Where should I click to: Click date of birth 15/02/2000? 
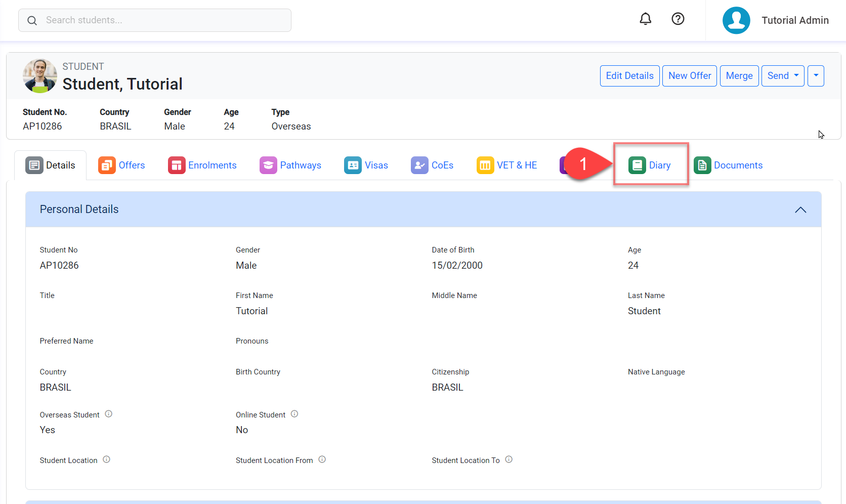click(x=457, y=265)
